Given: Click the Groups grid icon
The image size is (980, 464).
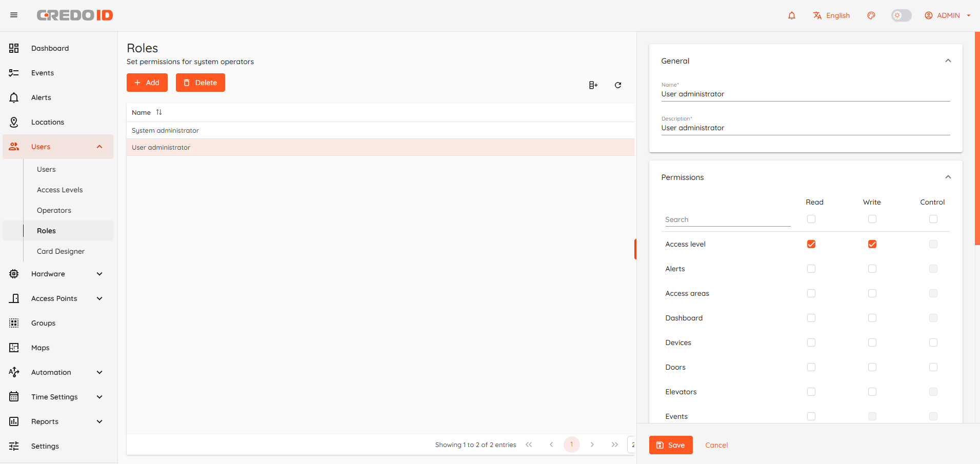Looking at the screenshot, I should (x=14, y=323).
